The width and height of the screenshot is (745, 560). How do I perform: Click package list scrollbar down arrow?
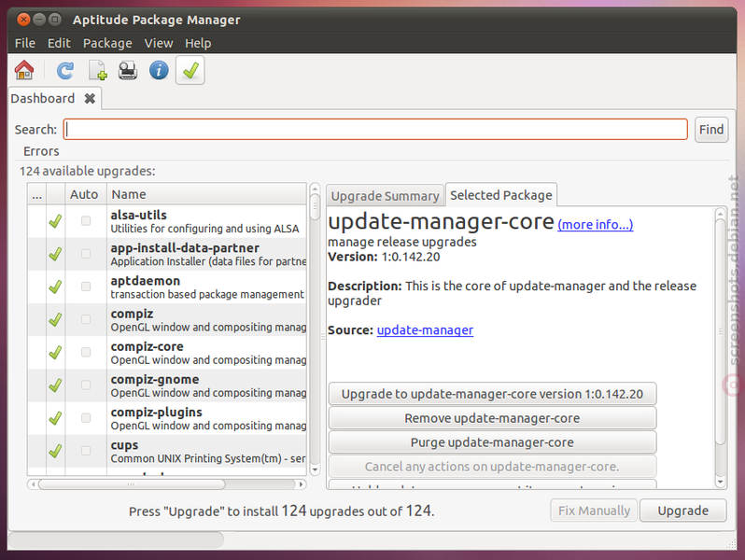(315, 470)
